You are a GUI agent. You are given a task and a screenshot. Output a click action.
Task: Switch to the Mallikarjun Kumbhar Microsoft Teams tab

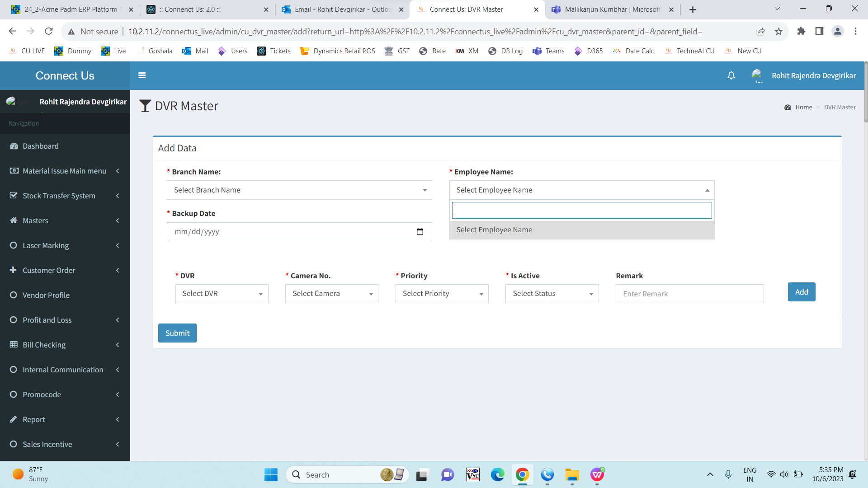point(613,9)
